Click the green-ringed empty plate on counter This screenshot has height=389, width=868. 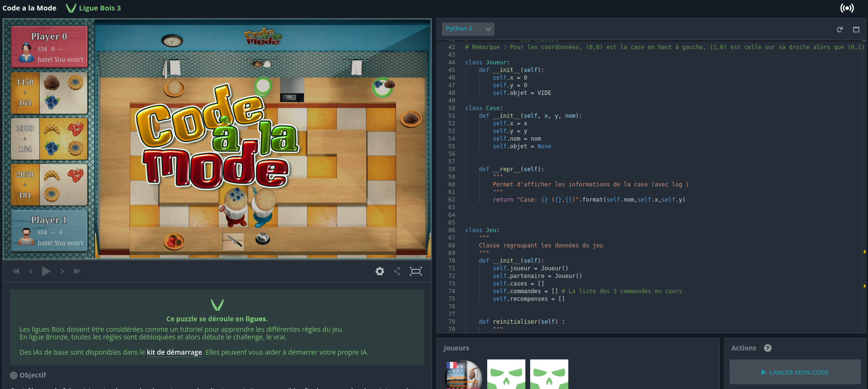[x=263, y=86]
